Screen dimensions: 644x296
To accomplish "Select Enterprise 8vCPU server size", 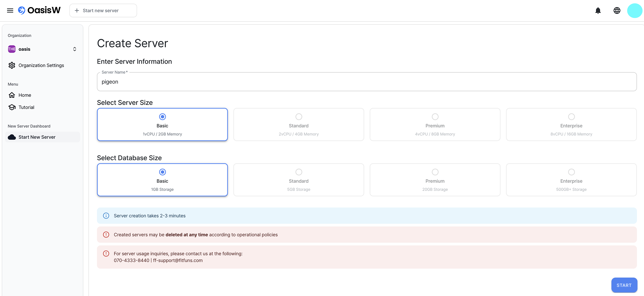I will (571, 124).
